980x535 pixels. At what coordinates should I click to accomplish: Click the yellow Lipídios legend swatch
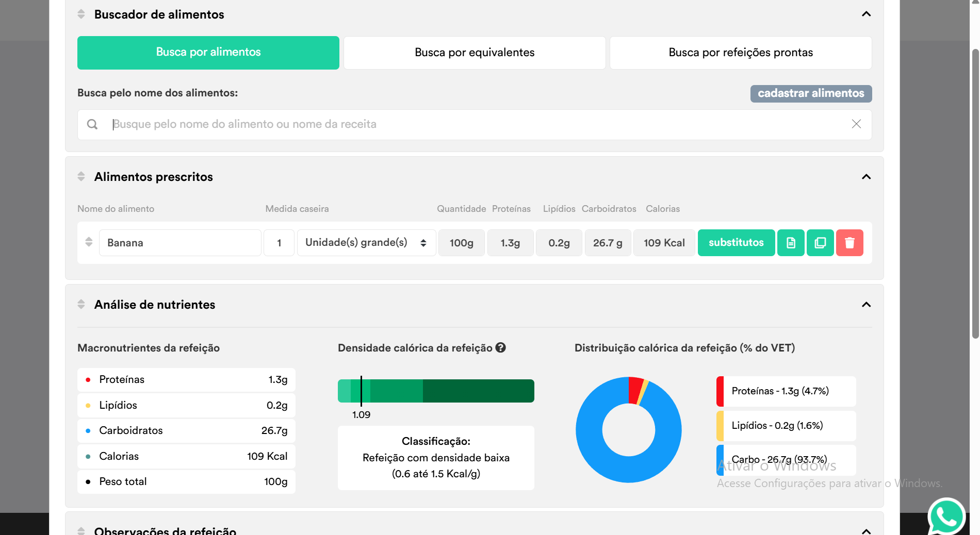(x=720, y=426)
